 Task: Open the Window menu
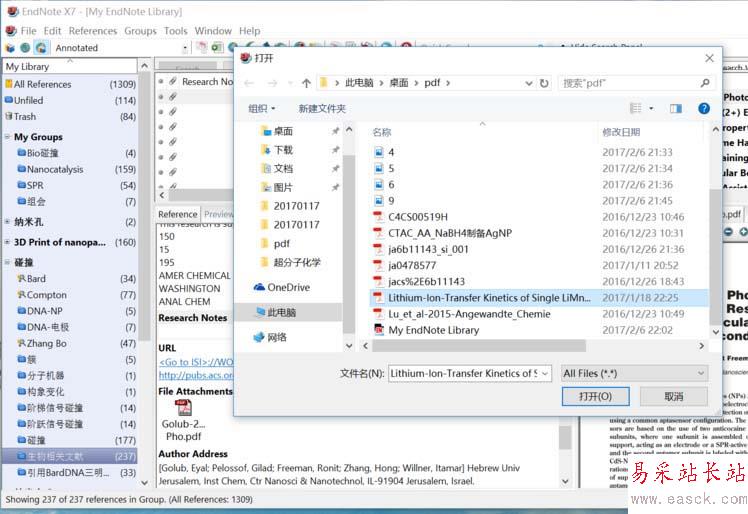(213, 31)
